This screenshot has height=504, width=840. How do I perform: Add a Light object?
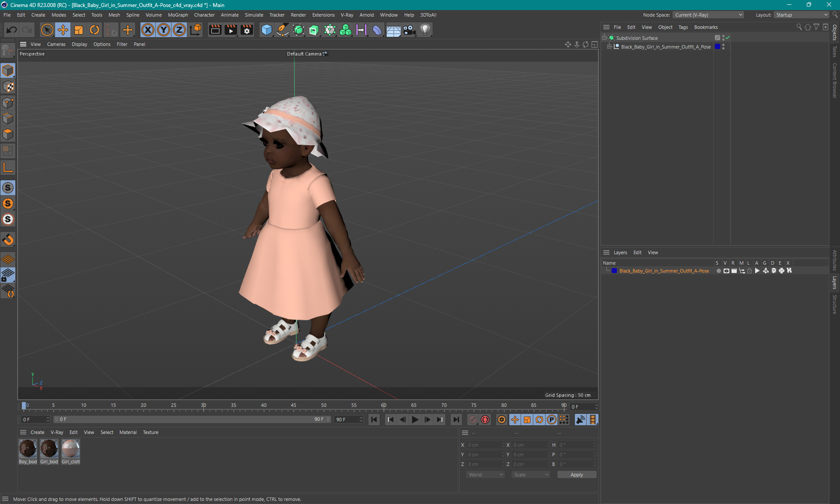click(x=425, y=30)
